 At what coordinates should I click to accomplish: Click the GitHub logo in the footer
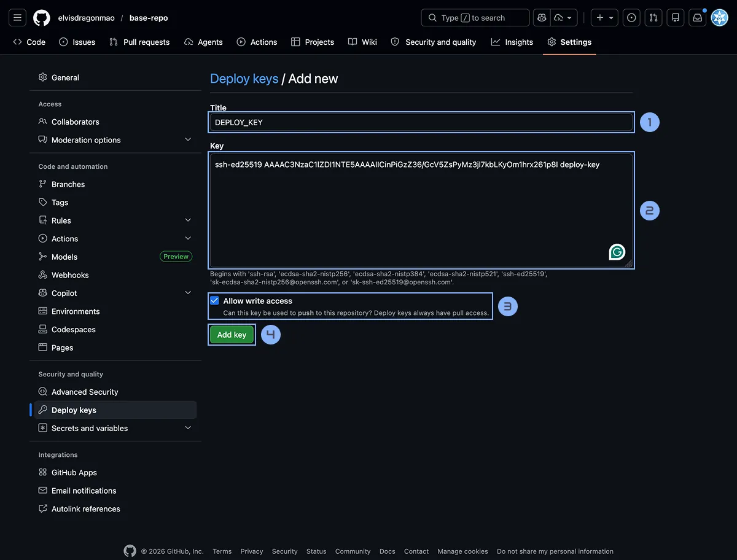click(x=130, y=551)
